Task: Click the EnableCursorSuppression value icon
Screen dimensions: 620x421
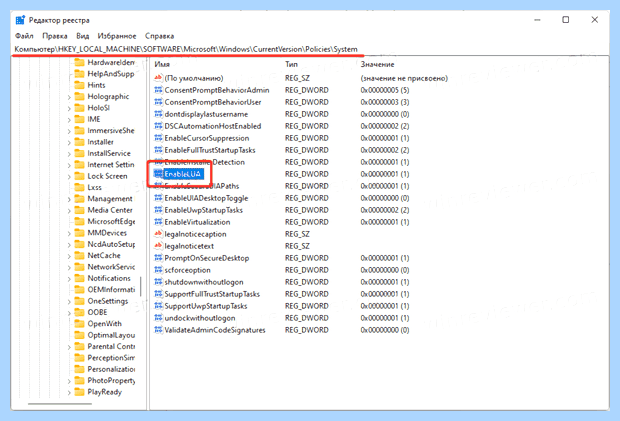Action: click(x=158, y=138)
